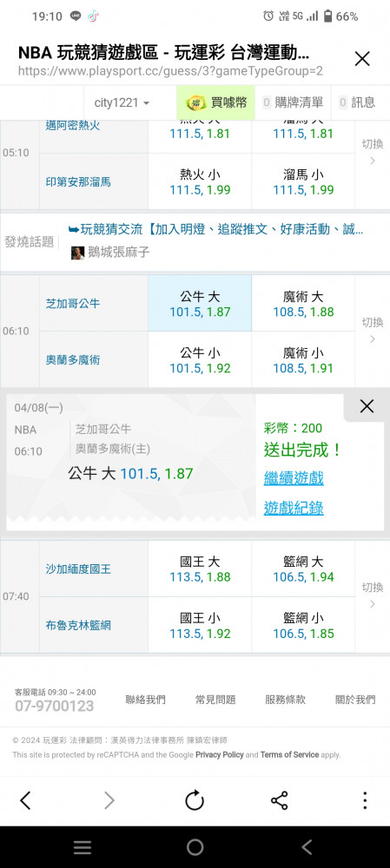The width and height of the screenshot is (390, 868).
Task: Click the 遊戲紀錄 link
Action: pos(294,508)
